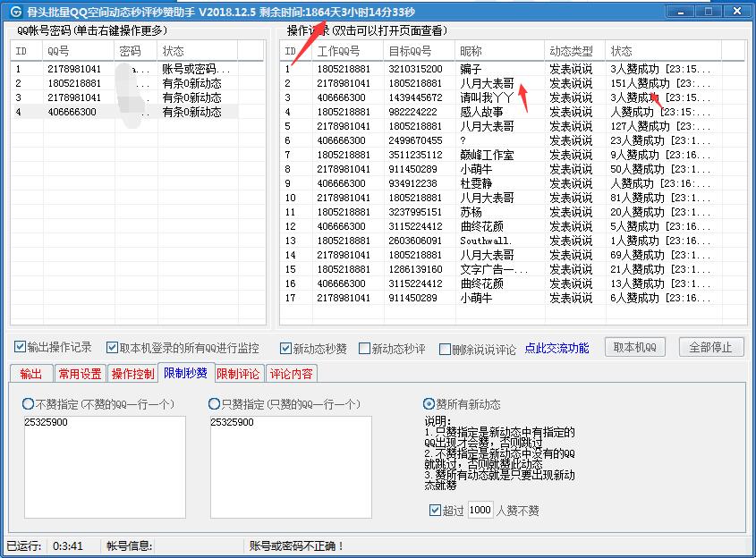Switch to 限制评论 tab
The width and height of the screenshot is (756, 558).
pyautogui.click(x=238, y=374)
